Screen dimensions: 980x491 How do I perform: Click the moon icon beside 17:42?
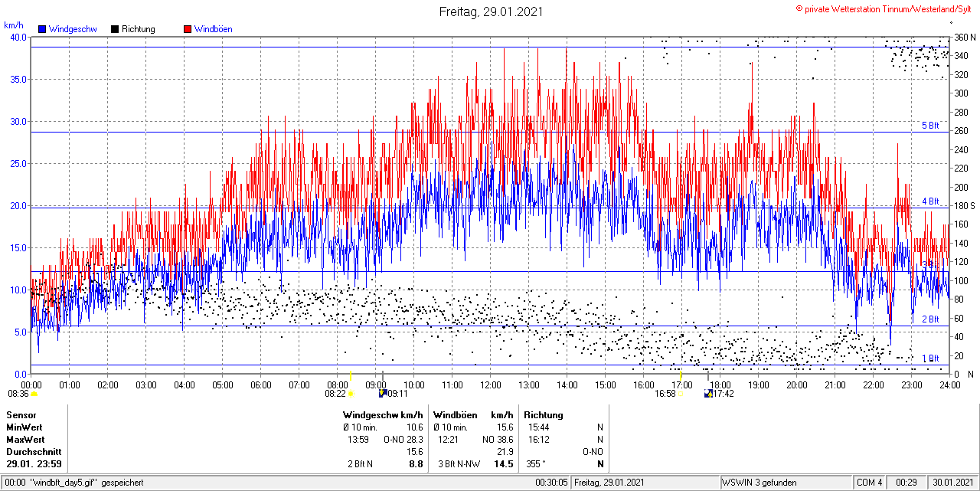(708, 394)
